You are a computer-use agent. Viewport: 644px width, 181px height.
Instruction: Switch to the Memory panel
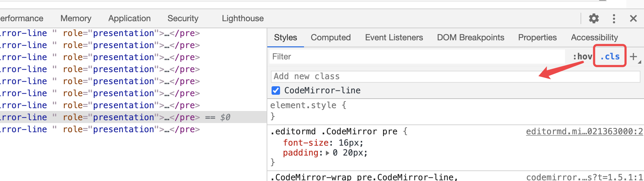(76, 18)
